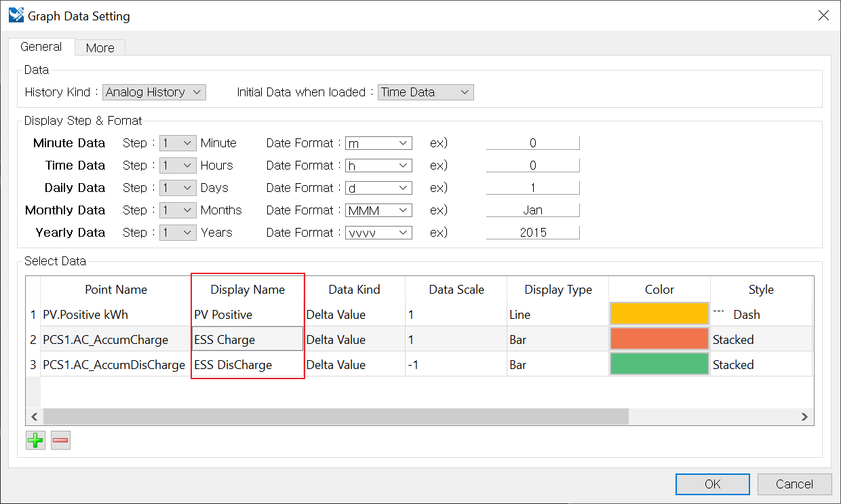
Task: Click the Time Data example field showing 0
Action: click(532, 166)
